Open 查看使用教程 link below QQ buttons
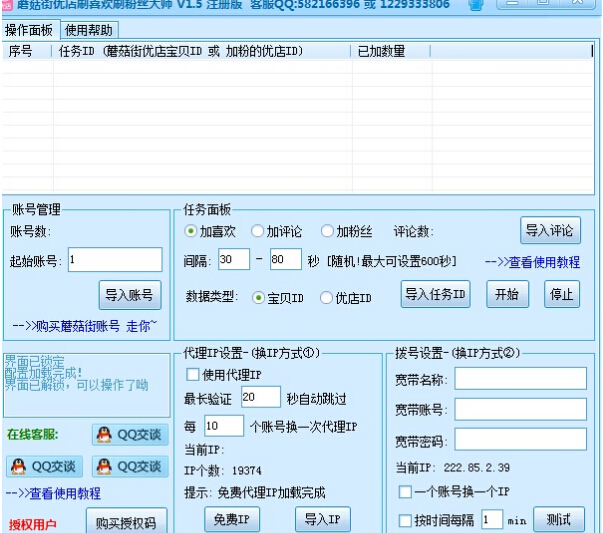 [53, 493]
